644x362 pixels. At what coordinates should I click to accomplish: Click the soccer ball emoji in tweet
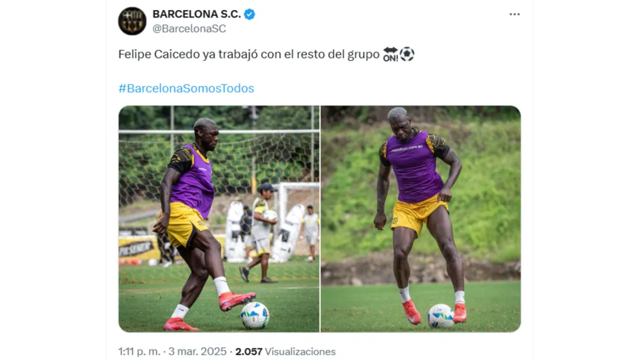tap(407, 54)
